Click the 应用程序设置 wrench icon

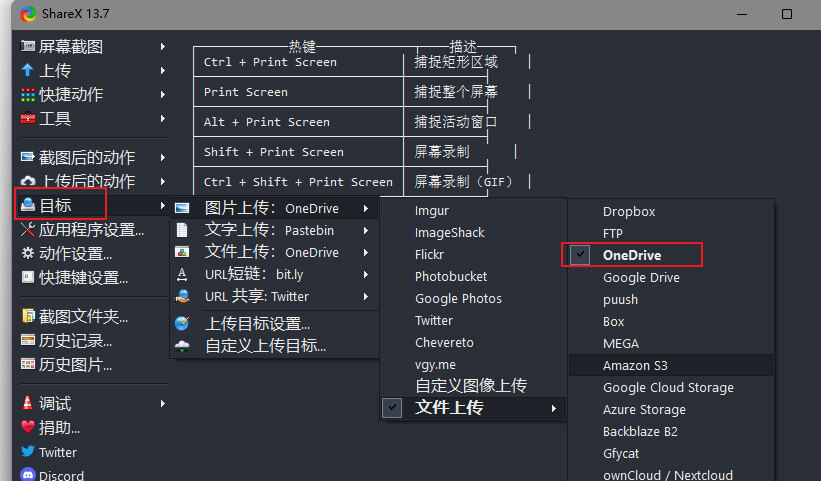coord(28,229)
